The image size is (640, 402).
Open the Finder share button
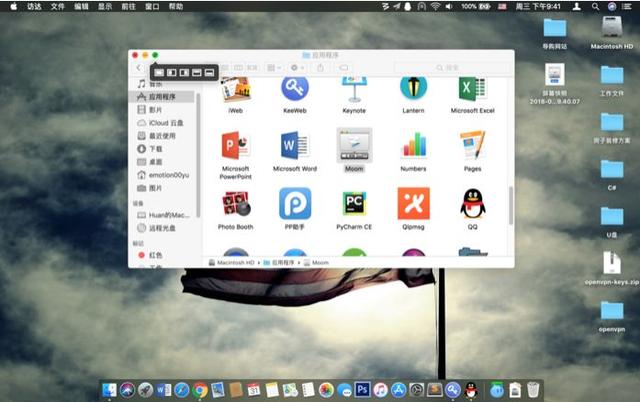(x=320, y=68)
